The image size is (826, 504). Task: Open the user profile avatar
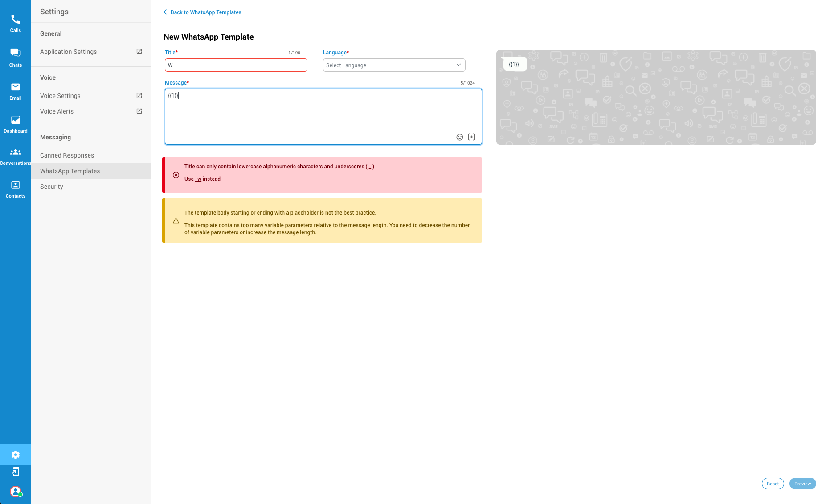16,492
